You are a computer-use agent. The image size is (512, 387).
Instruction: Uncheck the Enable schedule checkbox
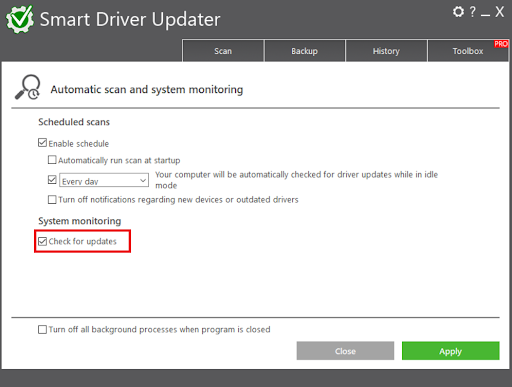[x=42, y=143]
